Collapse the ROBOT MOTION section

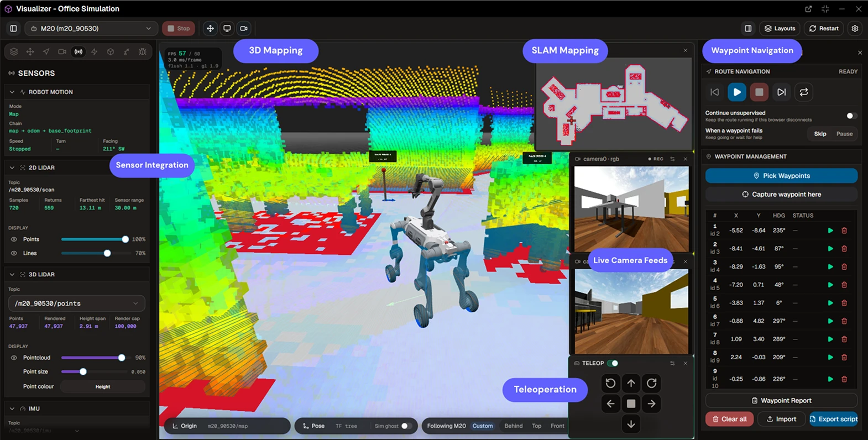(12, 92)
